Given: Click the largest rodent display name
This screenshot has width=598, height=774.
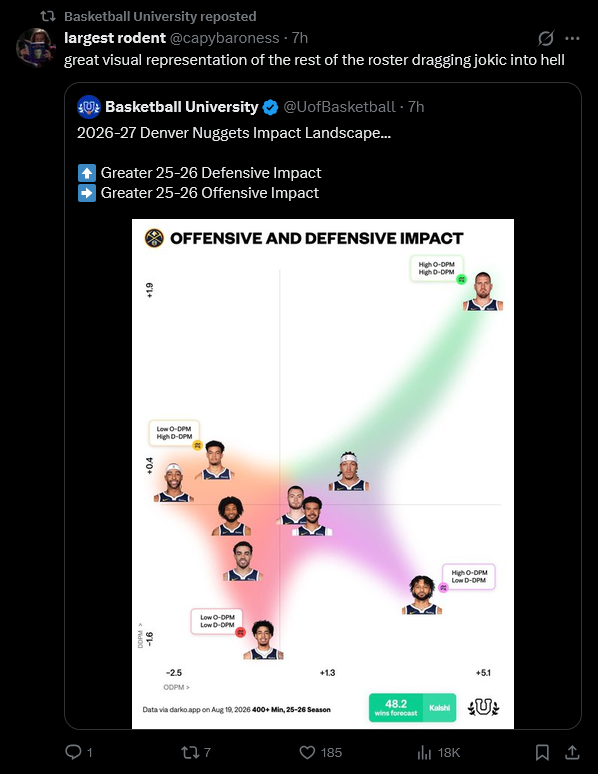Looking at the screenshot, I should tap(115, 38).
